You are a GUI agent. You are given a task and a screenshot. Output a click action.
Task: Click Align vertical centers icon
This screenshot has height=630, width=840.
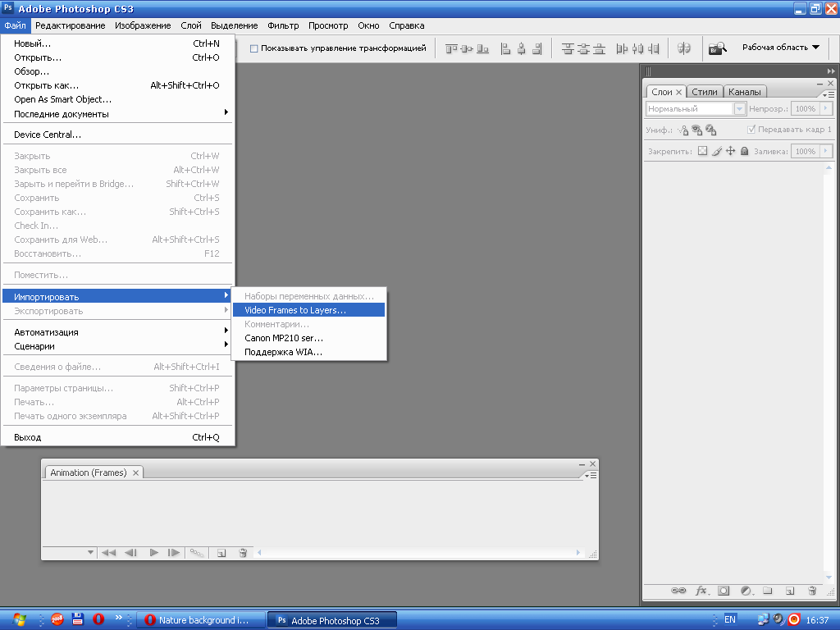[467, 48]
